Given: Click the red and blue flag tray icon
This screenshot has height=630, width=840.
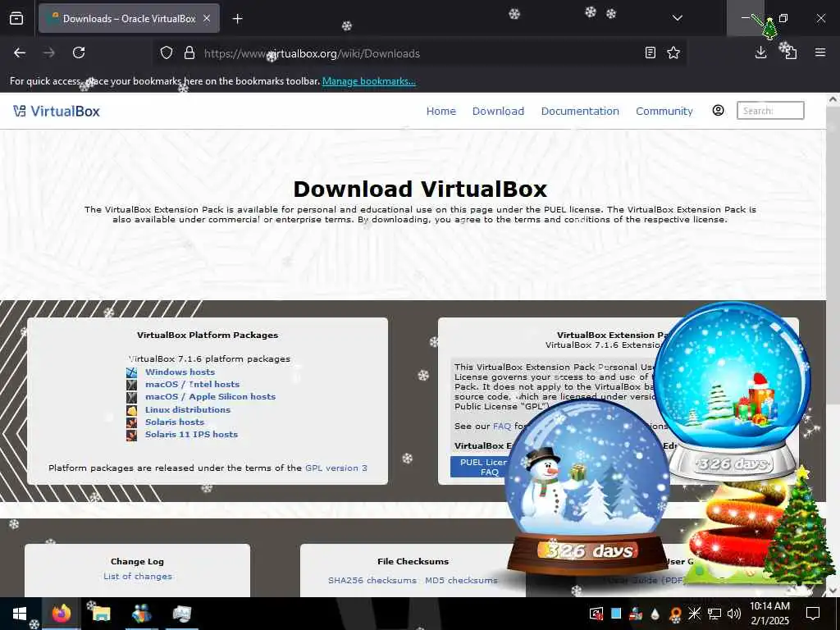Looking at the screenshot, I should (636, 614).
